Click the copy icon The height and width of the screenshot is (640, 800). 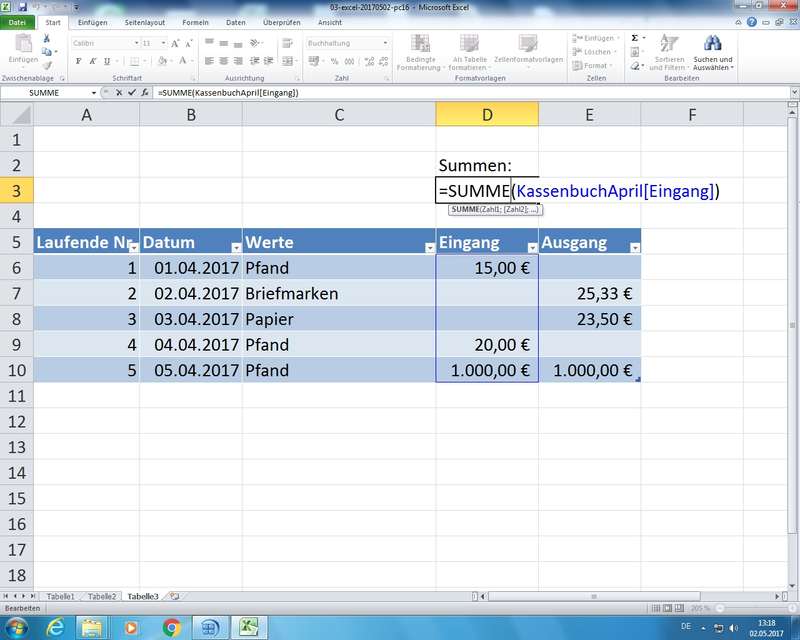tap(46, 52)
